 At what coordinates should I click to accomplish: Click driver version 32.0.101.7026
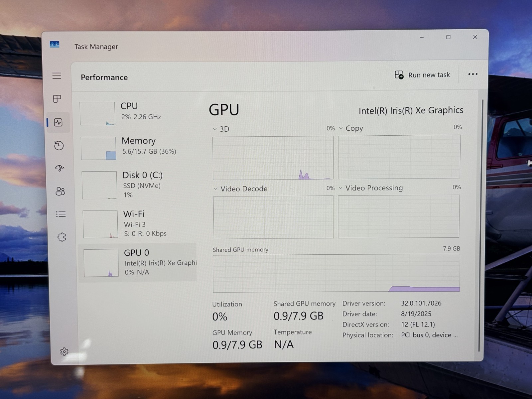tap(421, 303)
